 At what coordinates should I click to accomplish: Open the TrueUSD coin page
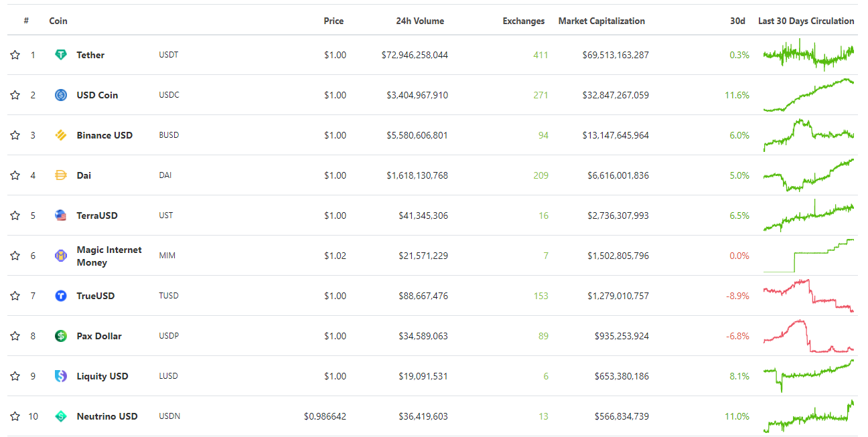(96, 296)
